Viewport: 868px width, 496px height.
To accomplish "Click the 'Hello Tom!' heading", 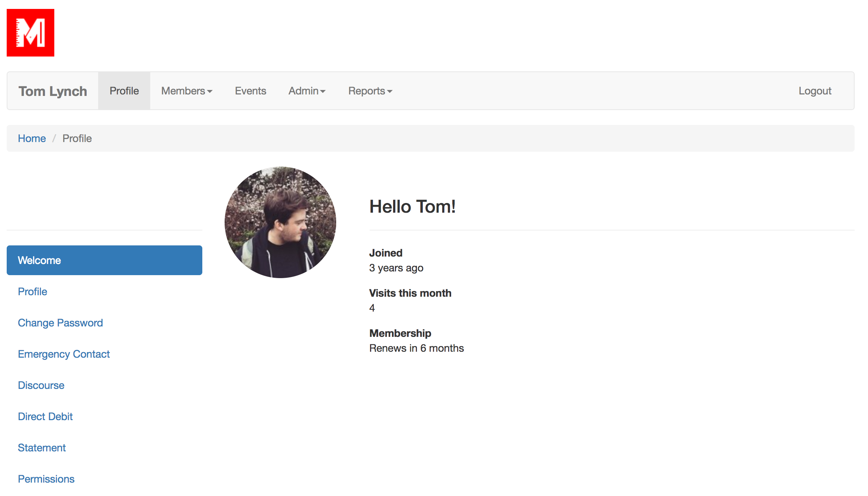I will 412,207.
